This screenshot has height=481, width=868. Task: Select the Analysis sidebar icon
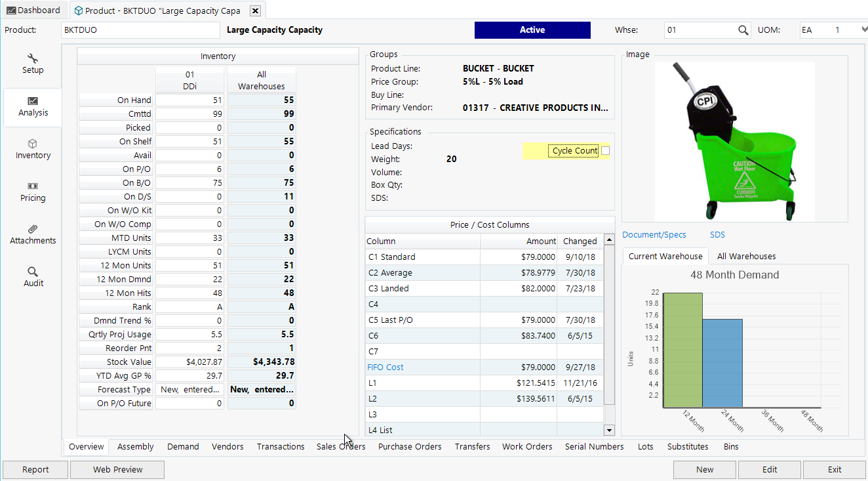[x=32, y=107]
